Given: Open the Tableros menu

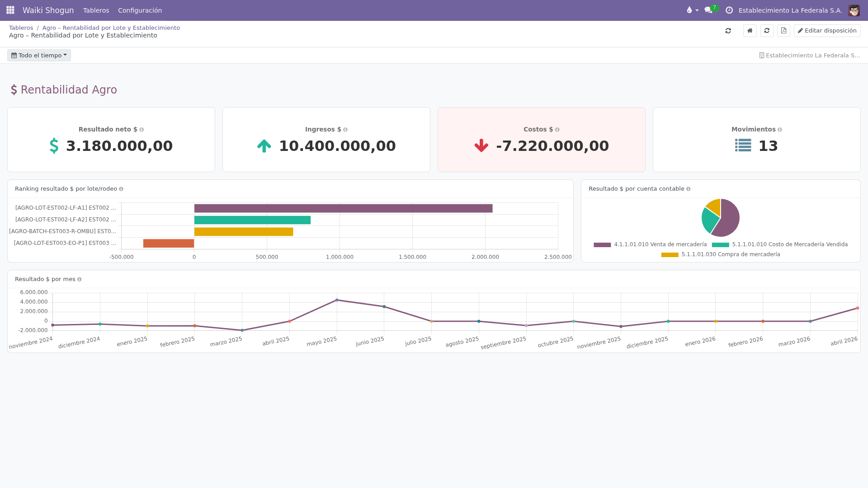Looking at the screenshot, I should click(96, 10).
